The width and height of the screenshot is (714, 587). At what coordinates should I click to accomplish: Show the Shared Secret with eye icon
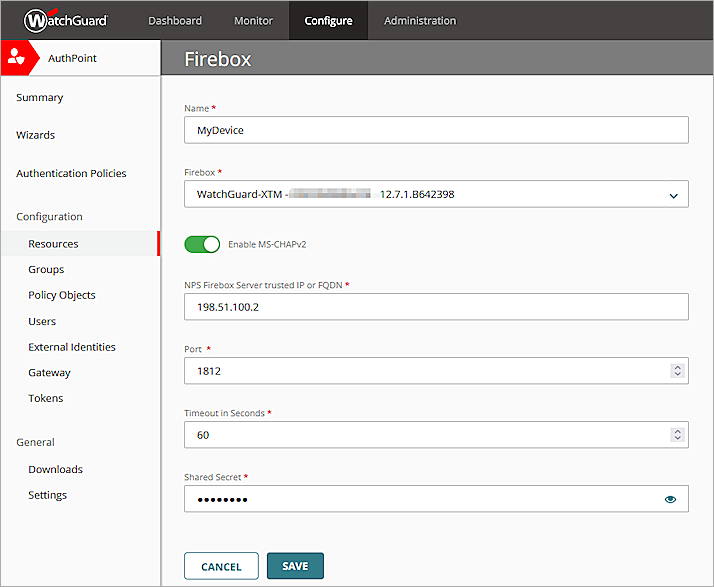point(670,499)
